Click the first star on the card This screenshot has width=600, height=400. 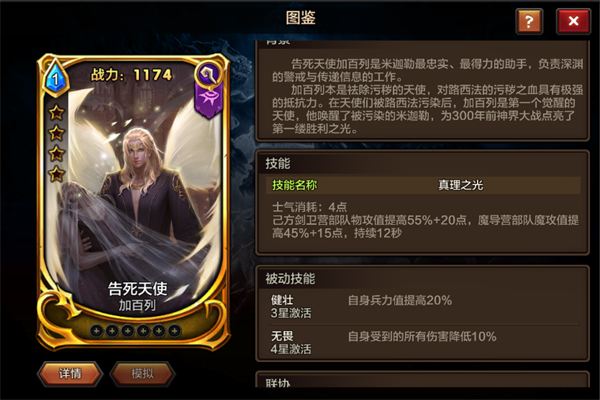[x=57, y=113]
